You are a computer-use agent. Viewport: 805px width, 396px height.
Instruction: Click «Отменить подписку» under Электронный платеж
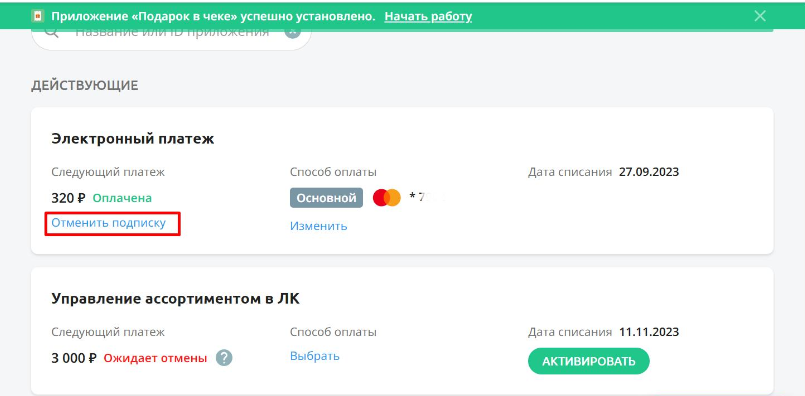108,223
